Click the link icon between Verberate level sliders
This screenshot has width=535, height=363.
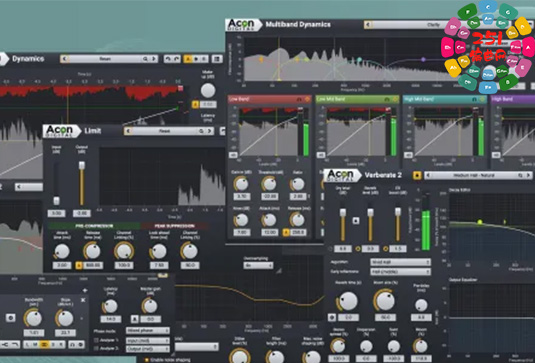coord(356,221)
